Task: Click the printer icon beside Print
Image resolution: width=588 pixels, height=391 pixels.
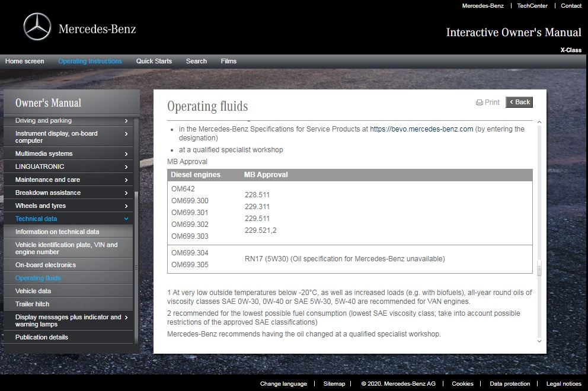Action: coord(480,102)
